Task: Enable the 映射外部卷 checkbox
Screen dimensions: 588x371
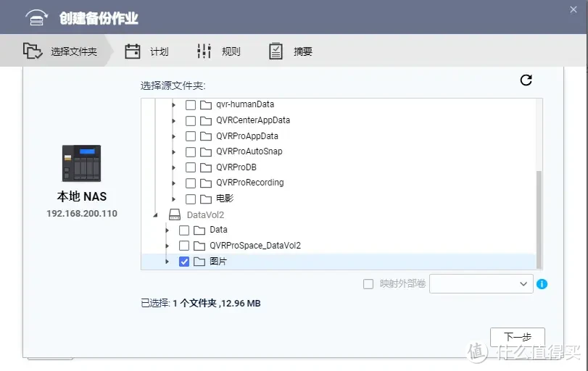Action: (x=368, y=283)
